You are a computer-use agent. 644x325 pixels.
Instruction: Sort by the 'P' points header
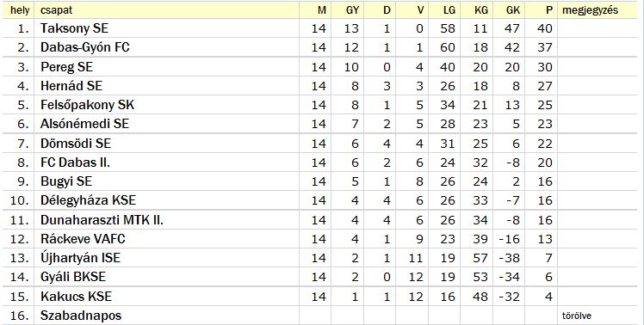coord(549,10)
